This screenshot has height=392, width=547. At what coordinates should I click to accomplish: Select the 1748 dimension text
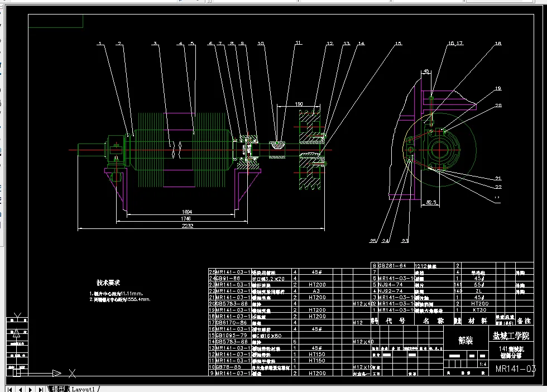click(x=185, y=218)
